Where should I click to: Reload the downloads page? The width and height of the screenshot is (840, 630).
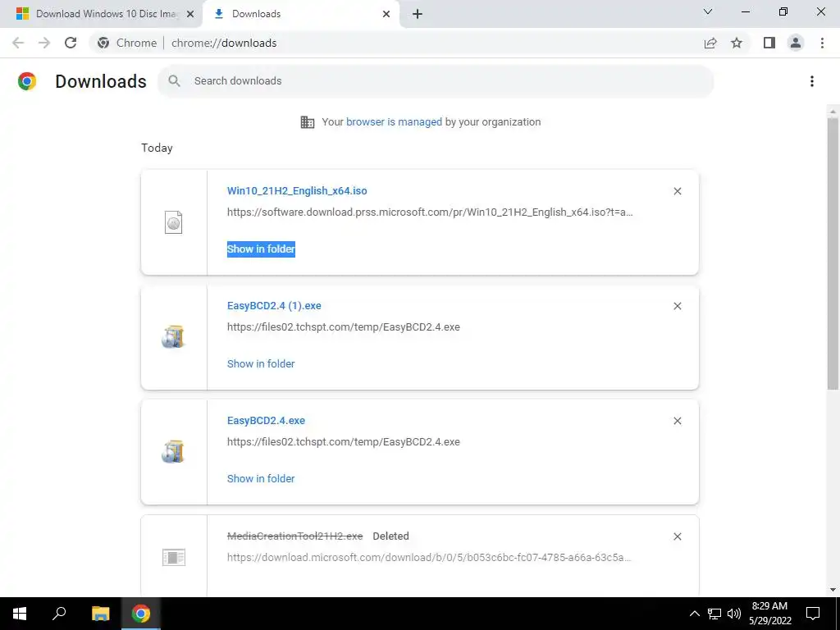[x=71, y=43]
